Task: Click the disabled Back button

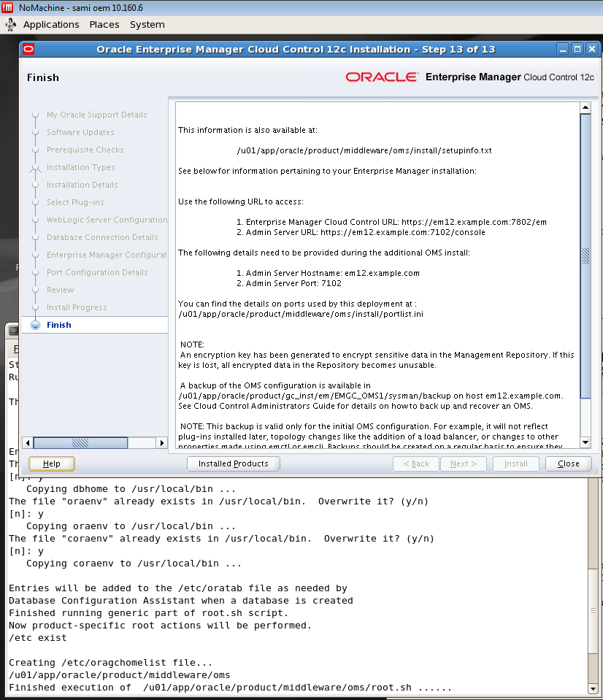Action: [x=416, y=464]
